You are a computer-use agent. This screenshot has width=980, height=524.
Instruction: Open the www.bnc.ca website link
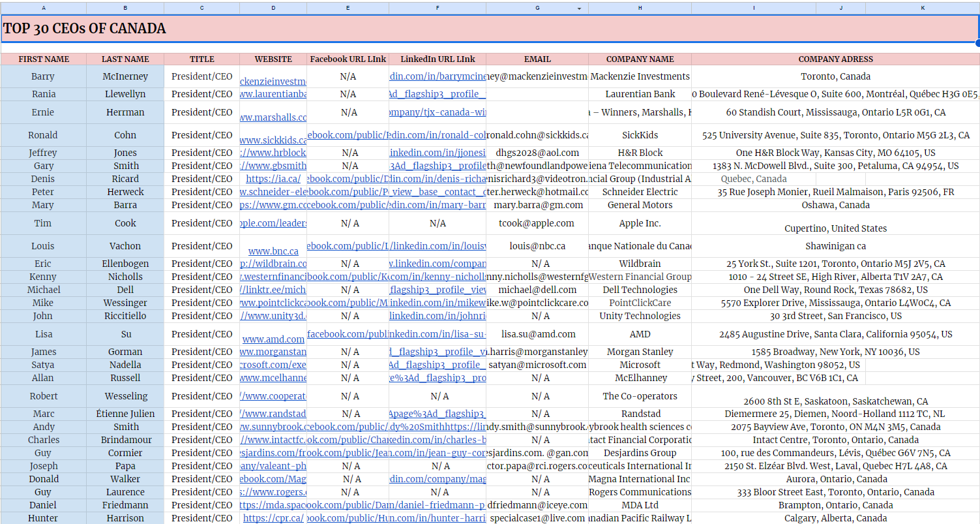[x=273, y=251]
